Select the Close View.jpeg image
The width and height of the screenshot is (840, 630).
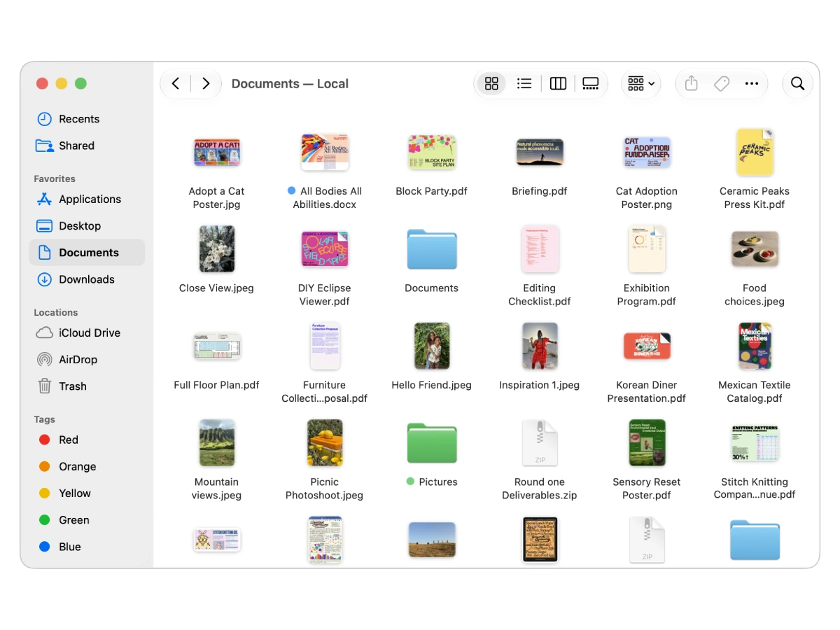coord(217,248)
